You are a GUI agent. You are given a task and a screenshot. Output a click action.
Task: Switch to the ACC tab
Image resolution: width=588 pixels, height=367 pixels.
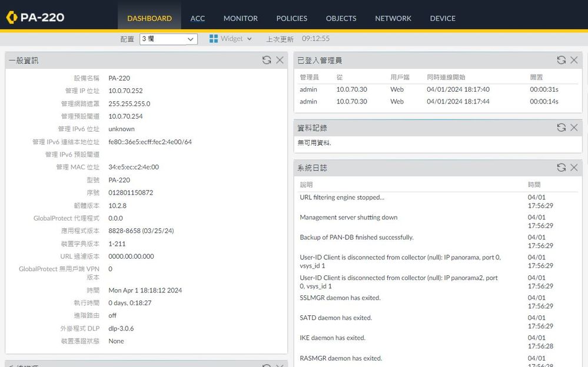pos(198,18)
